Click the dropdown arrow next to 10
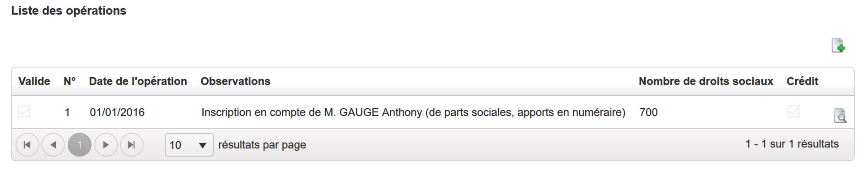Image resolution: width=868 pixels, height=174 pixels. tap(203, 146)
